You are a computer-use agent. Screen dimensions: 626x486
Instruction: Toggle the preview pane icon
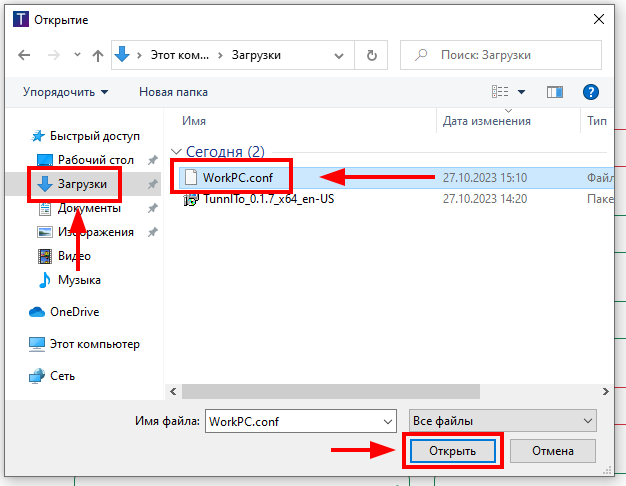tap(555, 92)
